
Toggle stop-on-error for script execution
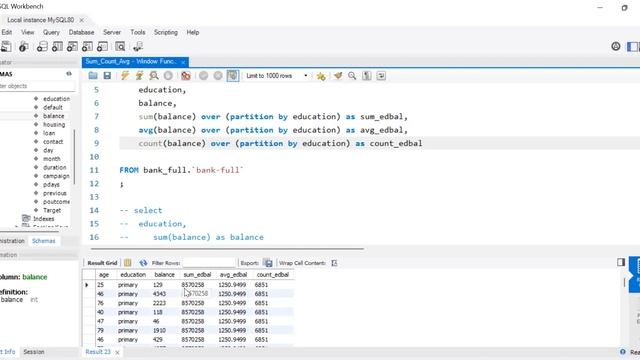[186, 76]
